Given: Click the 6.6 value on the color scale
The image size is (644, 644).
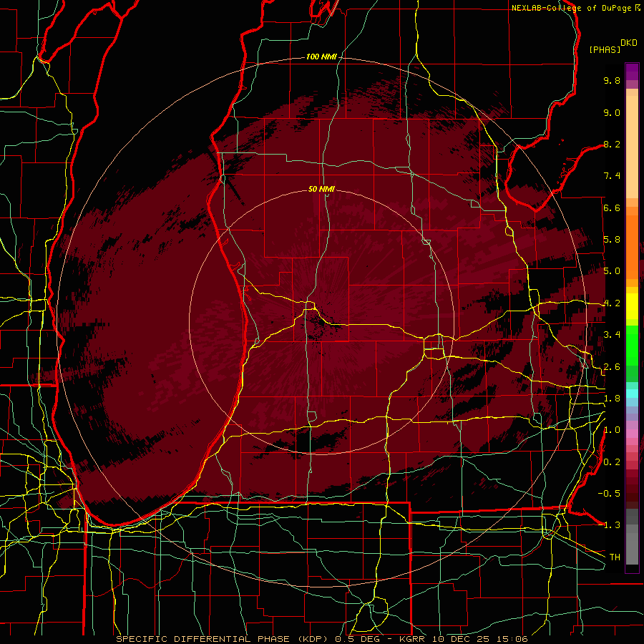Looking at the screenshot, I should tap(612, 208).
